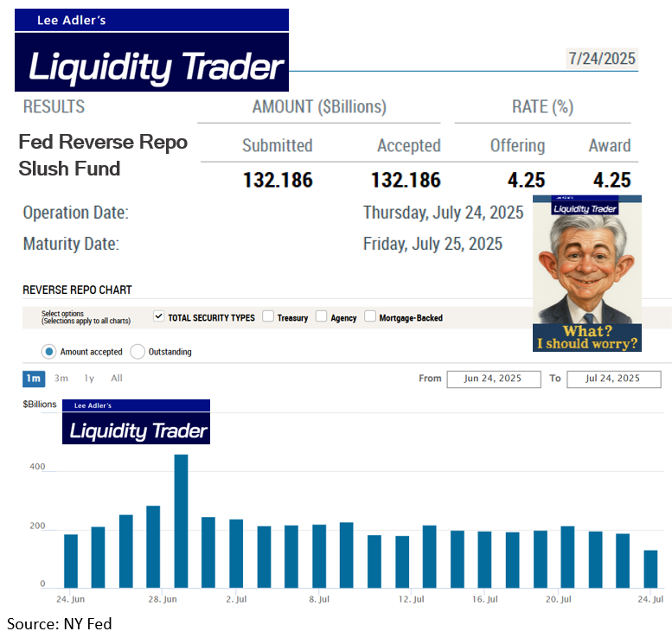Click the Award rate value 4.25
This screenshot has height=644, width=672.
point(612,180)
